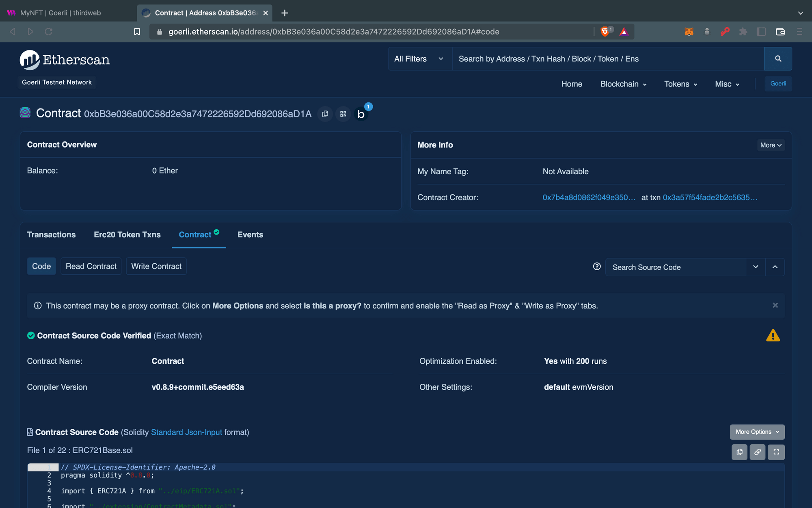Open the QR code view of the contract
Image resolution: width=812 pixels, height=508 pixels.
pyautogui.click(x=343, y=114)
